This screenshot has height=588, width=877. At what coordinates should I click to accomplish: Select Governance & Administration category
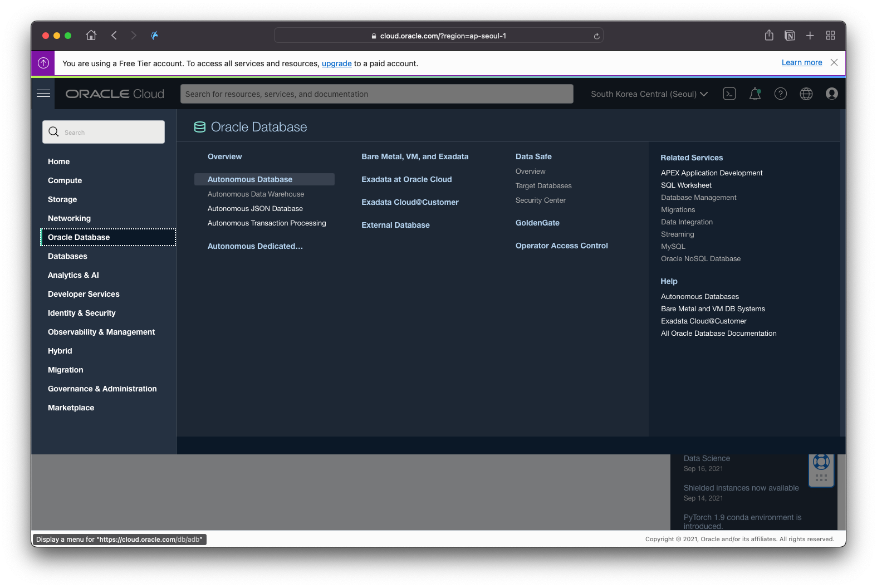(102, 389)
